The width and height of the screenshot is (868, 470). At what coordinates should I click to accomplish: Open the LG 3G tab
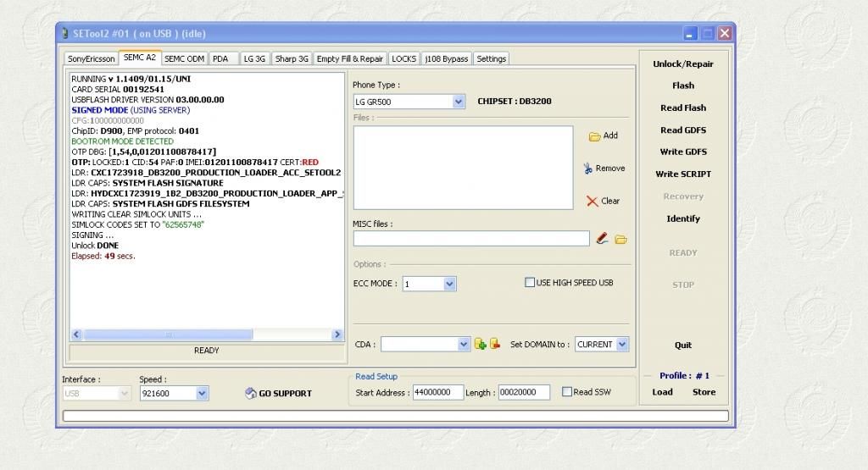(x=254, y=58)
